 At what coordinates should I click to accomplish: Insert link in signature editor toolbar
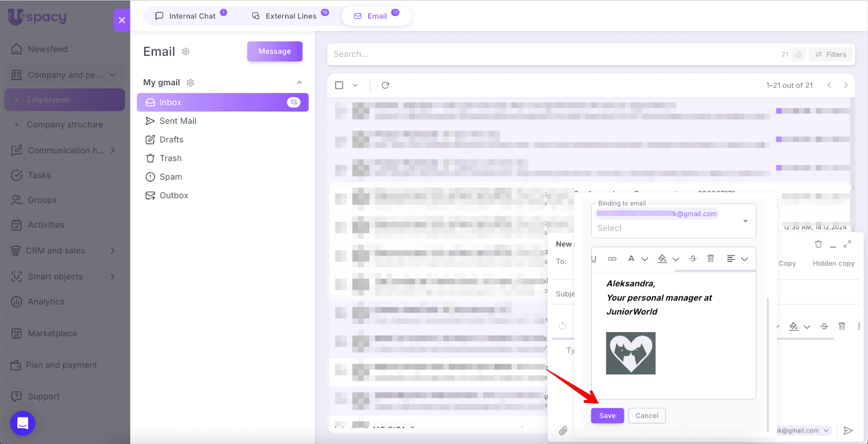[612, 259]
